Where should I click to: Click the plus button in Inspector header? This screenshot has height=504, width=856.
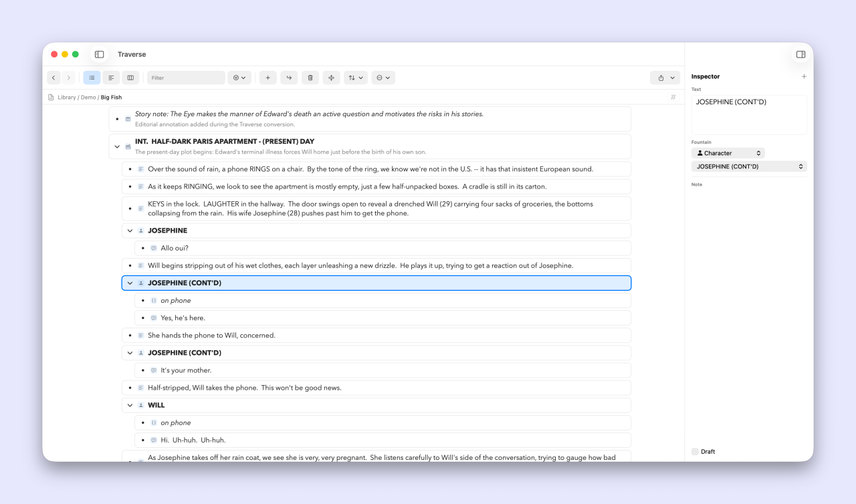pos(804,76)
